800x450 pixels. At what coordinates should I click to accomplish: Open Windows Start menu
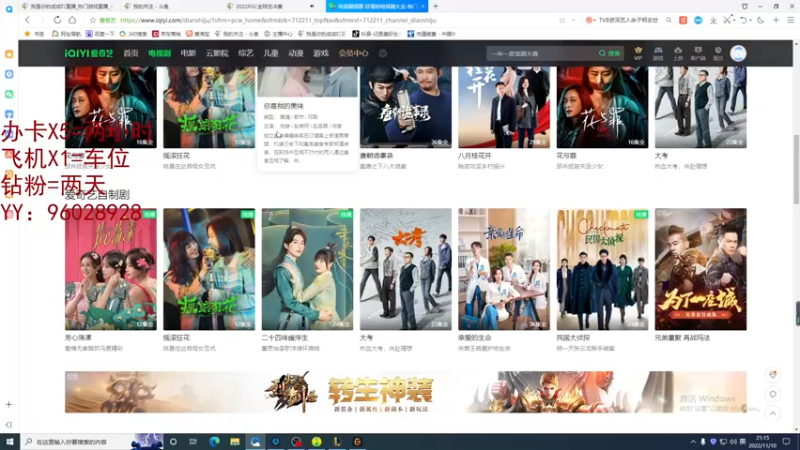(x=9, y=442)
